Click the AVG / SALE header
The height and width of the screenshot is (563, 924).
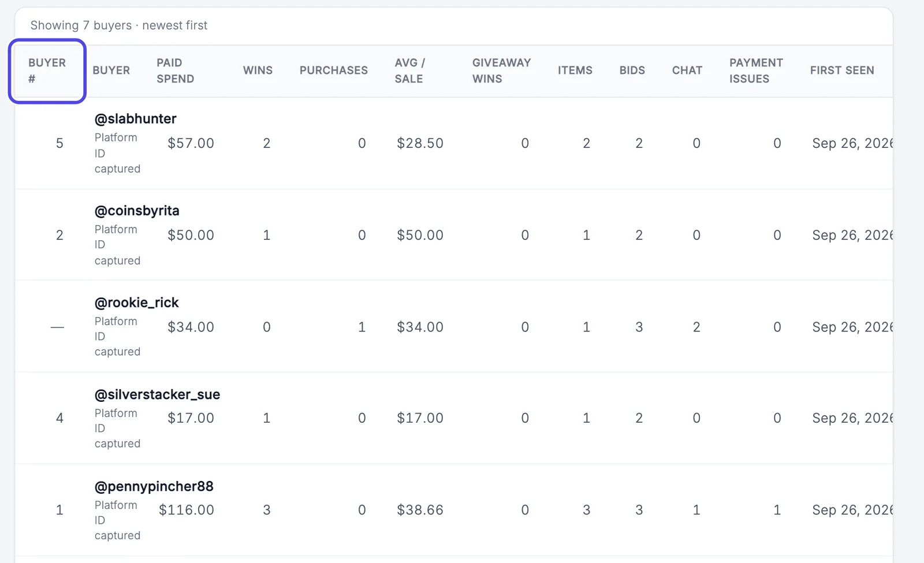click(410, 70)
